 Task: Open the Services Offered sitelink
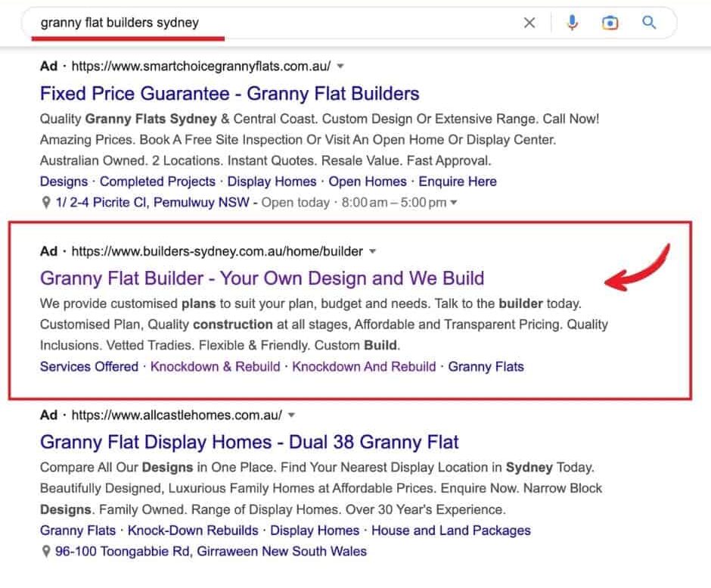click(x=89, y=367)
